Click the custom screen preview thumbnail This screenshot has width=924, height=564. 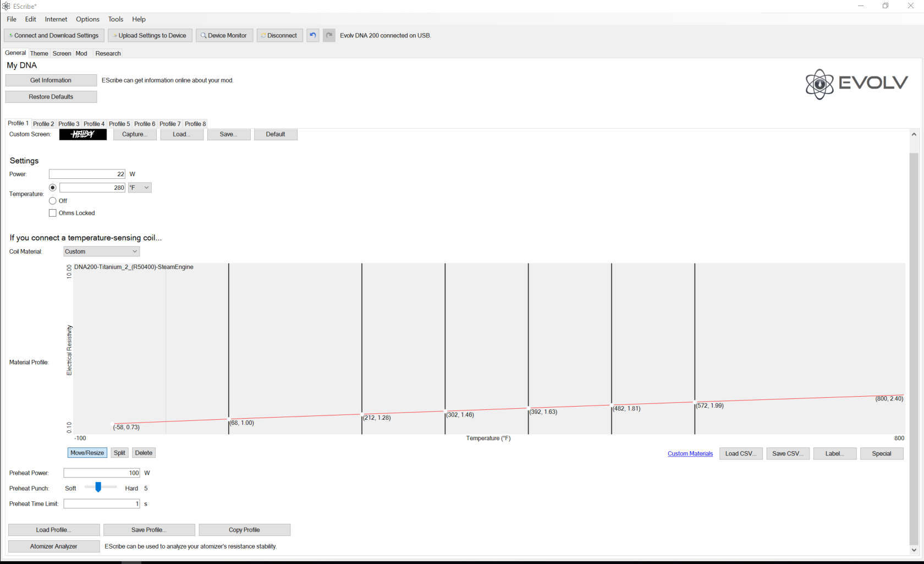point(83,134)
